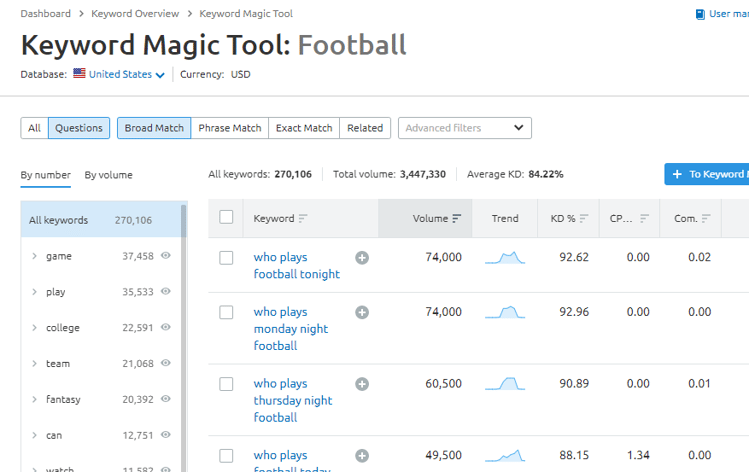Toggle eye icon for 'play' group
This screenshot has width=749, height=472.
tap(165, 291)
